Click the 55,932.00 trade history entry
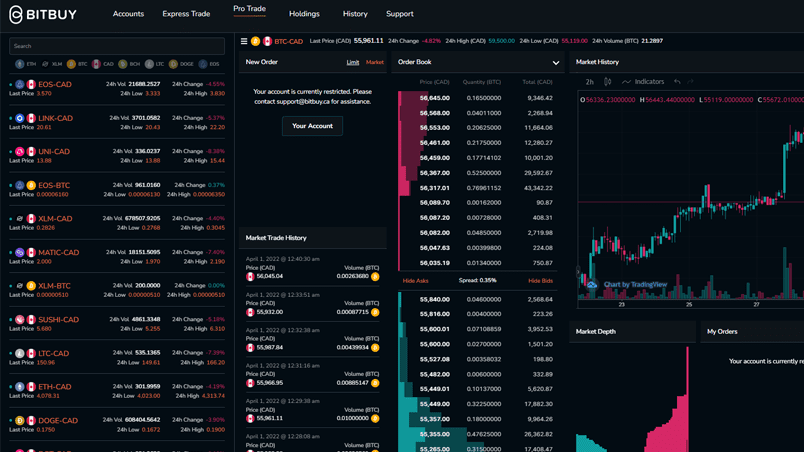The image size is (804, 452). (x=312, y=304)
